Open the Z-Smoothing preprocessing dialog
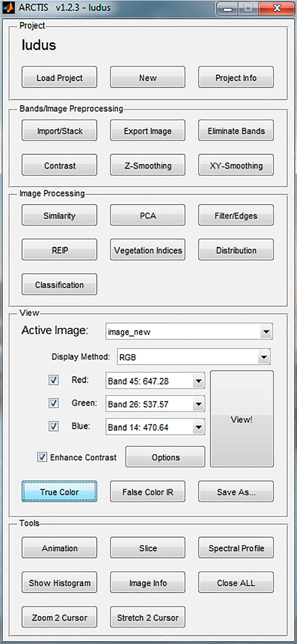The image size is (297, 644). tap(148, 165)
